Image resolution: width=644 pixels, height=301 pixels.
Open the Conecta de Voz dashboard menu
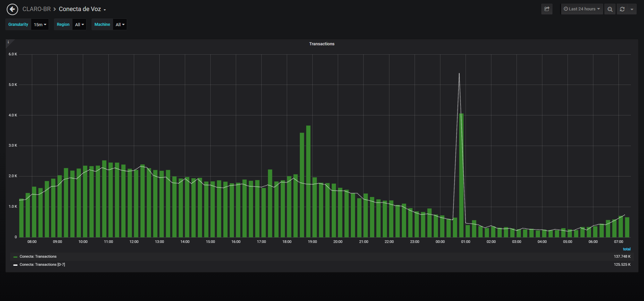click(x=82, y=9)
